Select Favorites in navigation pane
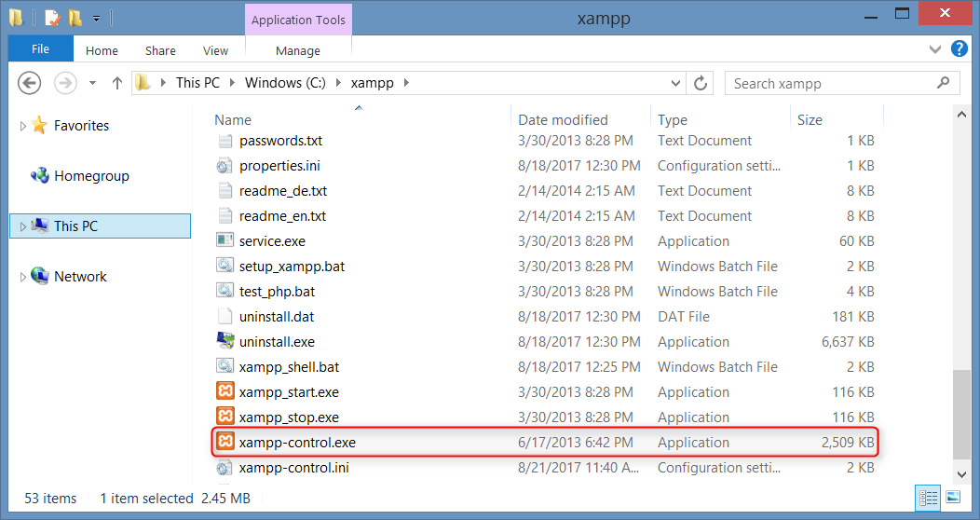Viewport: 980px width, 520px height. click(81, 126)
